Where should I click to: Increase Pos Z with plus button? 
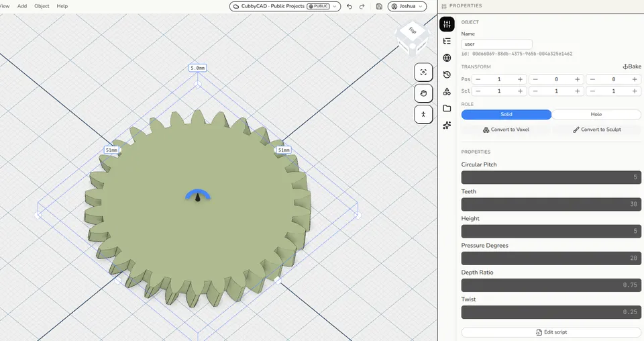click(x=635, y=79)
